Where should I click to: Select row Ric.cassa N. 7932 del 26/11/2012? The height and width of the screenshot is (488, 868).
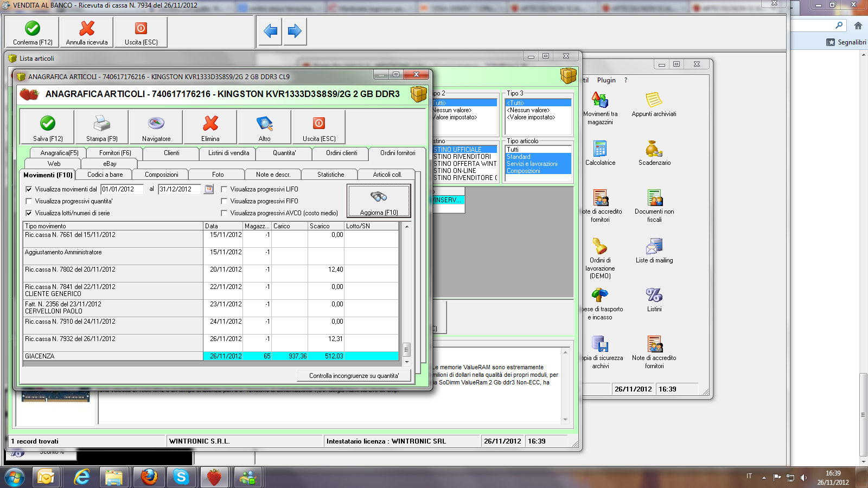tap(210, 343)
